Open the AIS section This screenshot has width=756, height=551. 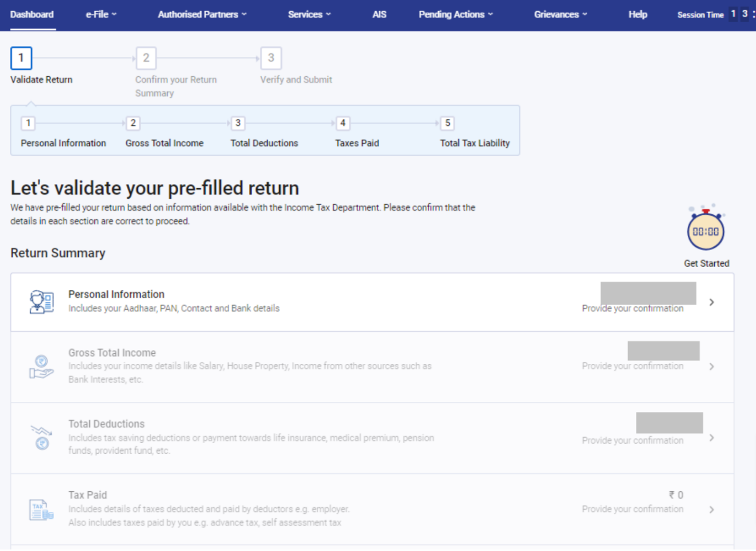pyautogui.click(x=379, y=15)
